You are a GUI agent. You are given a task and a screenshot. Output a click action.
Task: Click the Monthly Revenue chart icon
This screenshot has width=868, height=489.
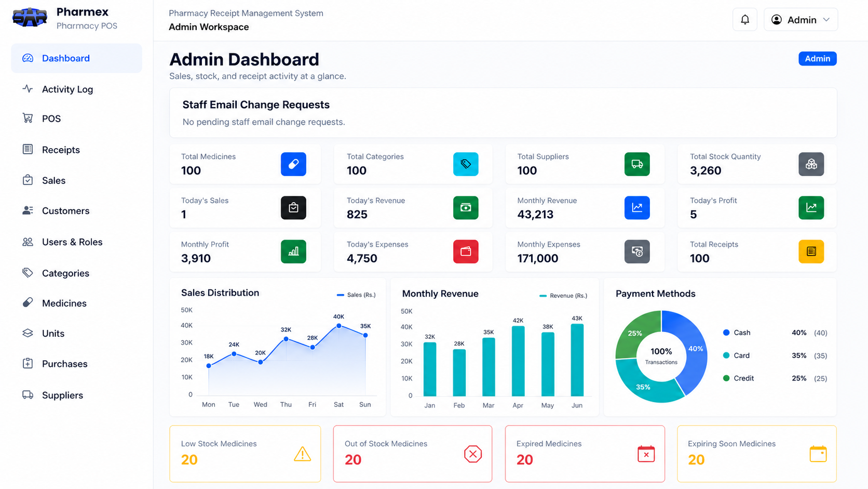click(x=637, y=208)
